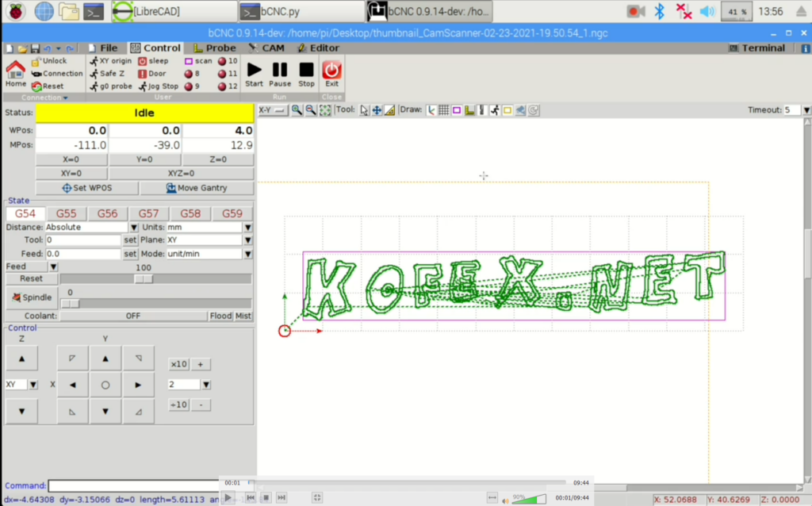Click the XYZ=0 button
Screen dimensions: 812x506
(182, 174)
